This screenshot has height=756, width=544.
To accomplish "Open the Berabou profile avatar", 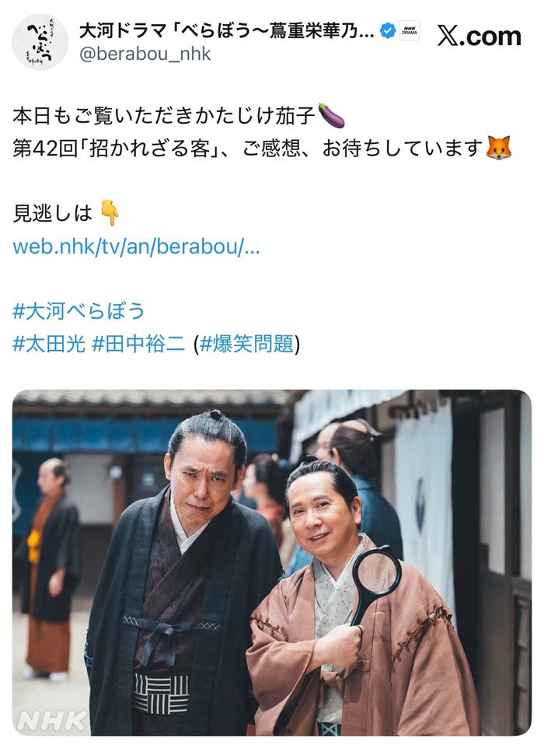I will (40, 42).
